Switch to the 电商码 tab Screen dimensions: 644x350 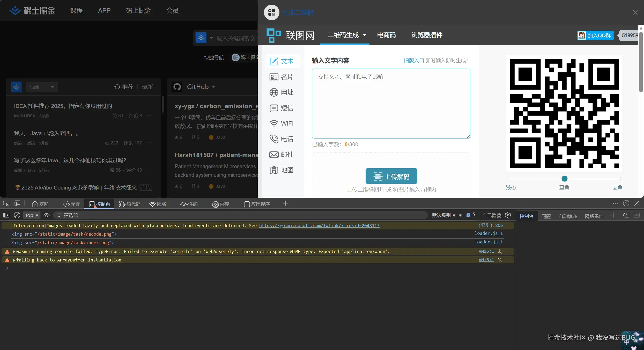[386, 35]
